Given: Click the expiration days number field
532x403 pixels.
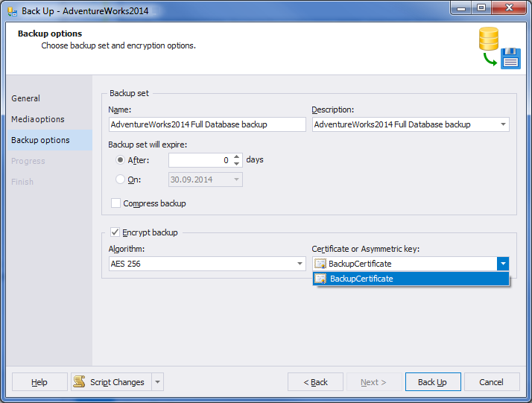Looking at the screenshot, I should 201,160.
